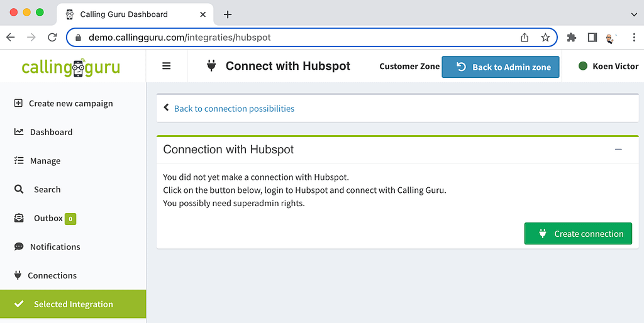The image size is (644, 323).
Task: Collapse the Connection with Hubspot panel
Action: click(x=618, y=150)
